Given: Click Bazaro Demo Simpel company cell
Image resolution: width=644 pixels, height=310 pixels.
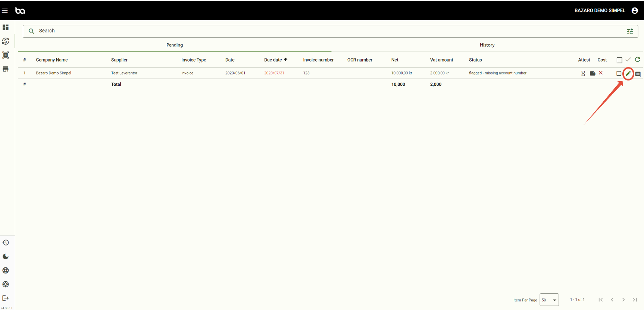Looking at the screenshot, I should tap(53, 73).
